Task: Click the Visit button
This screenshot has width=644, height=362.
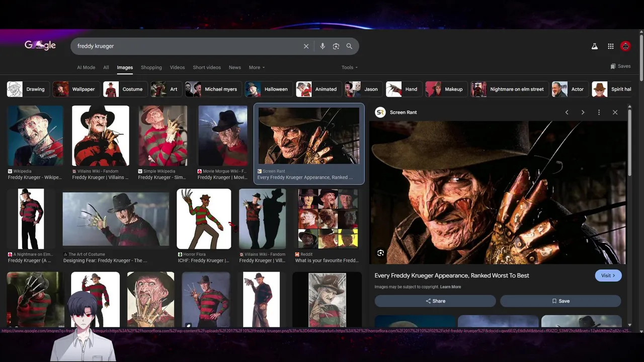Action: pyautogui.click(x=608, y=276)
